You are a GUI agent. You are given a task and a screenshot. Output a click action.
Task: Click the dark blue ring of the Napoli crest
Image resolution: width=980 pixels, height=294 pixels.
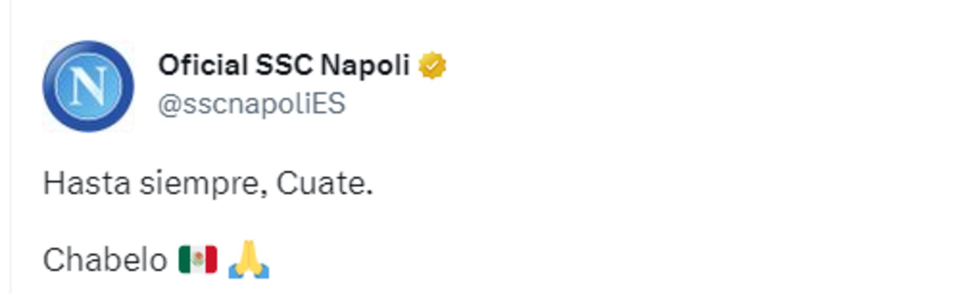click(49, 86)
